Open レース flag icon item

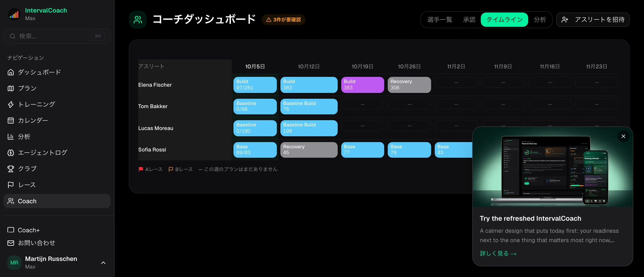[x=57, y=185]
